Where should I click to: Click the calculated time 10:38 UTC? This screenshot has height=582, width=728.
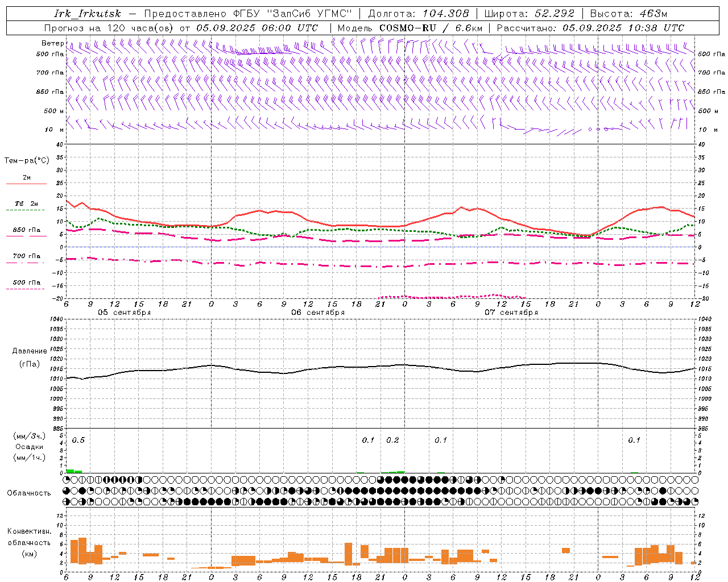656,28
